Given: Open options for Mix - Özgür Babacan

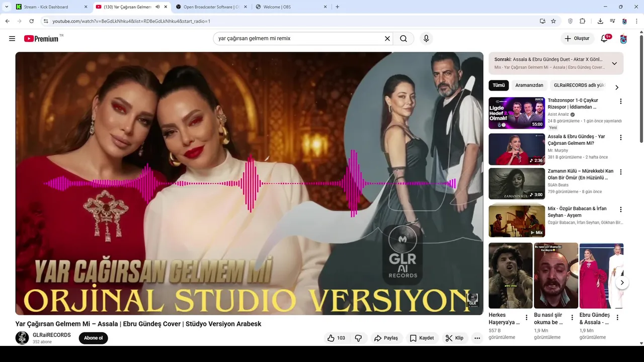Looking at the screenshot, I should click(620, 209).
